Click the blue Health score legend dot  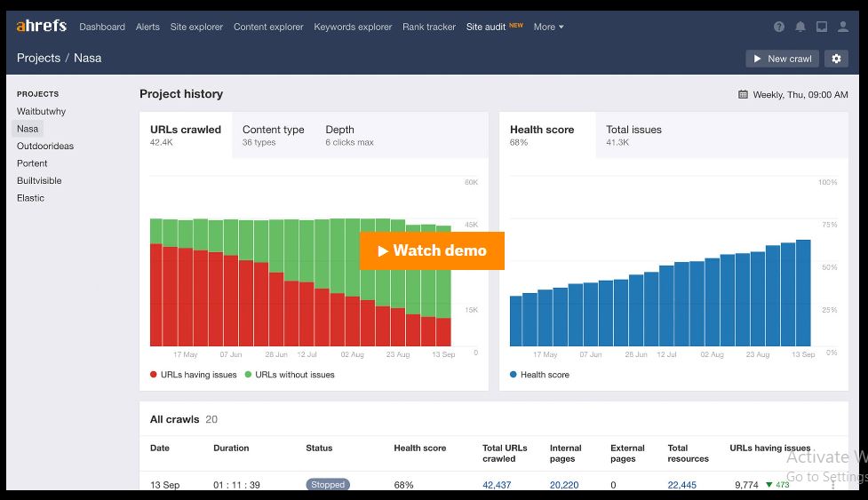point(514,375)
